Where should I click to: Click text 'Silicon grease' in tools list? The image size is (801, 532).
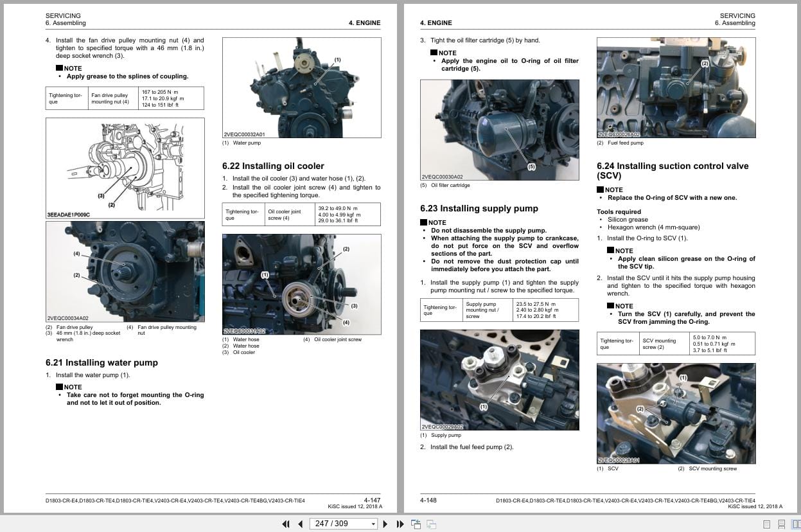click(628, 220)
